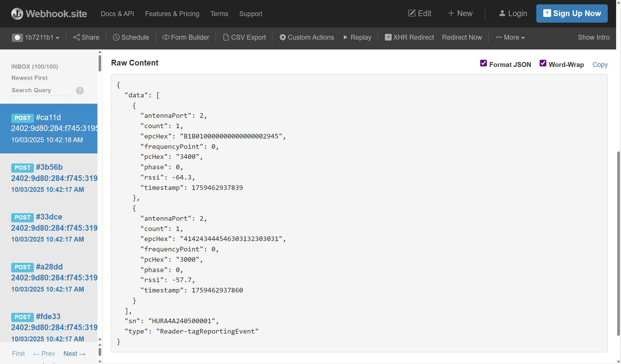The image size is (621, 364).
Task: Open Docs & API menu item
Action: [x=117, y=14]
